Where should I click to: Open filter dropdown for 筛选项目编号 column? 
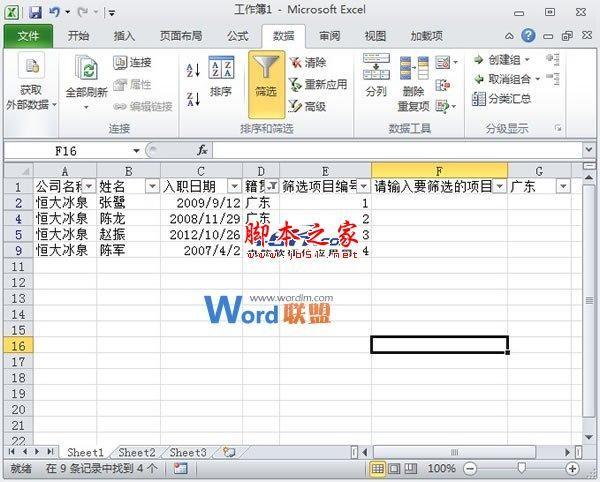[364, 186]
